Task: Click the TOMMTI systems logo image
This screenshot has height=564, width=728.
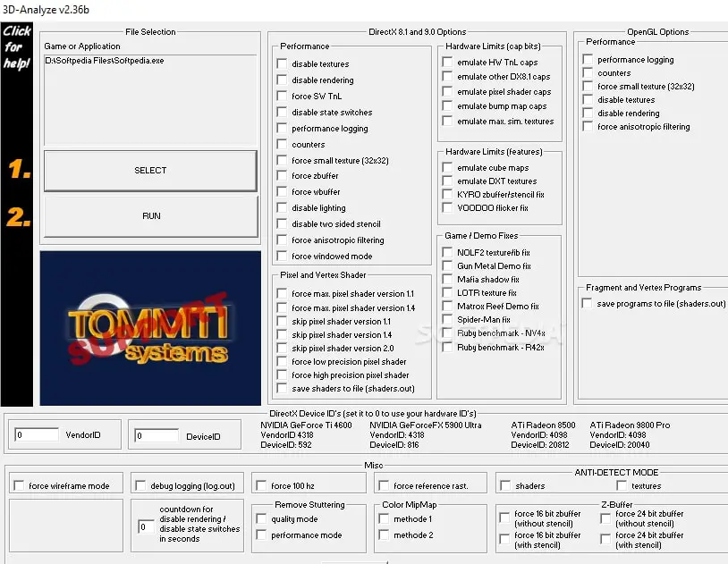Action: [x=150, y=328]
